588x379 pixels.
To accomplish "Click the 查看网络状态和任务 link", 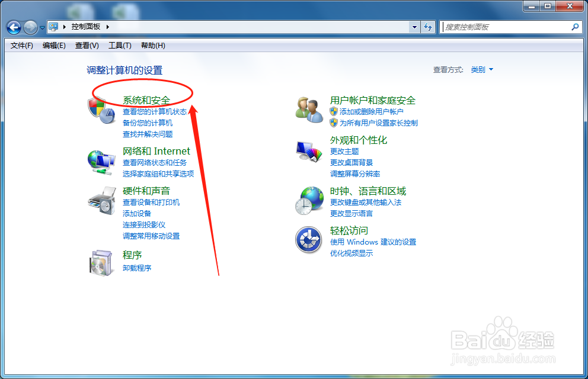I will coord(155,162).
